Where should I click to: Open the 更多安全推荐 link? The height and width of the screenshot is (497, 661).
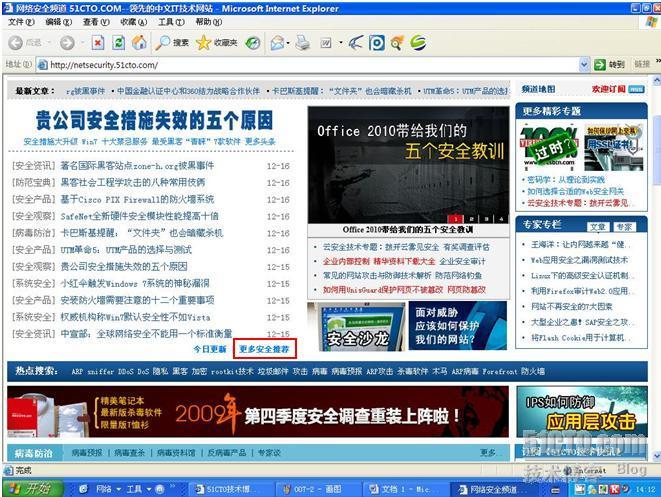264,349
